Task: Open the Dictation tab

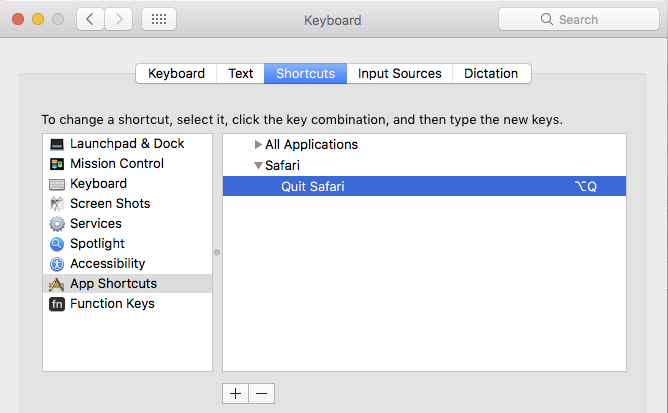Action: tap(491, 73)
